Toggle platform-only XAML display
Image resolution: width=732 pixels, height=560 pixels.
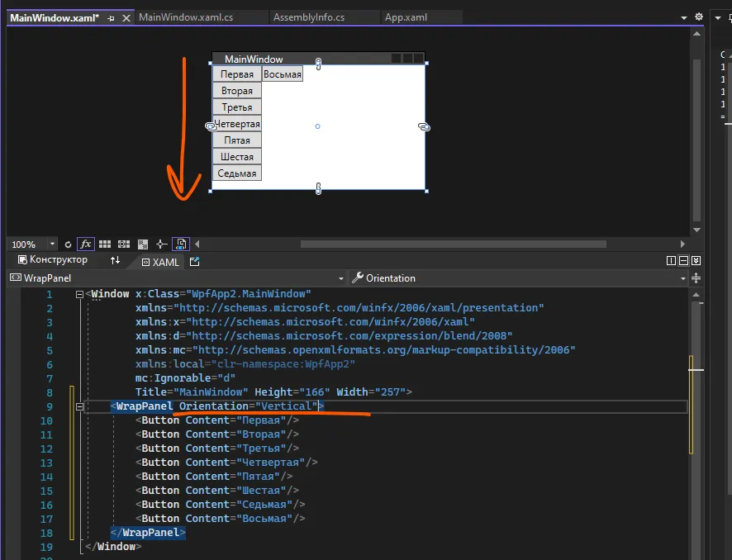pos(181,244)
